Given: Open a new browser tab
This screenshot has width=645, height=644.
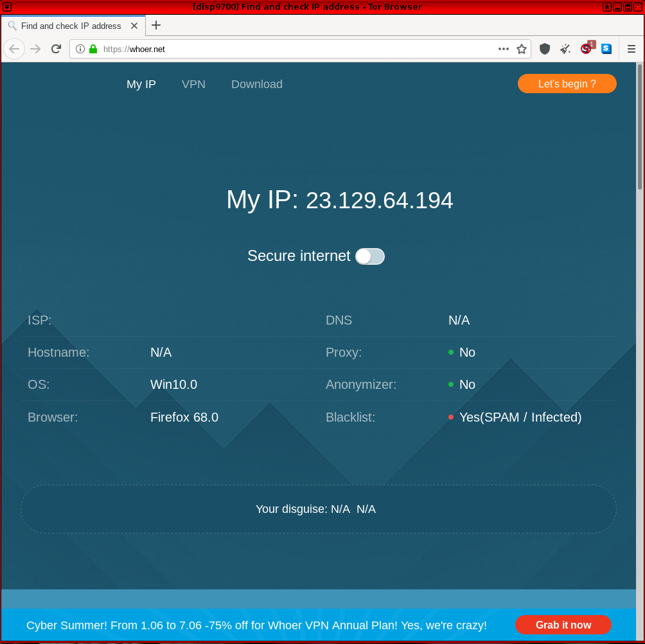Looking at the screenshot, I should pos(156,25).
